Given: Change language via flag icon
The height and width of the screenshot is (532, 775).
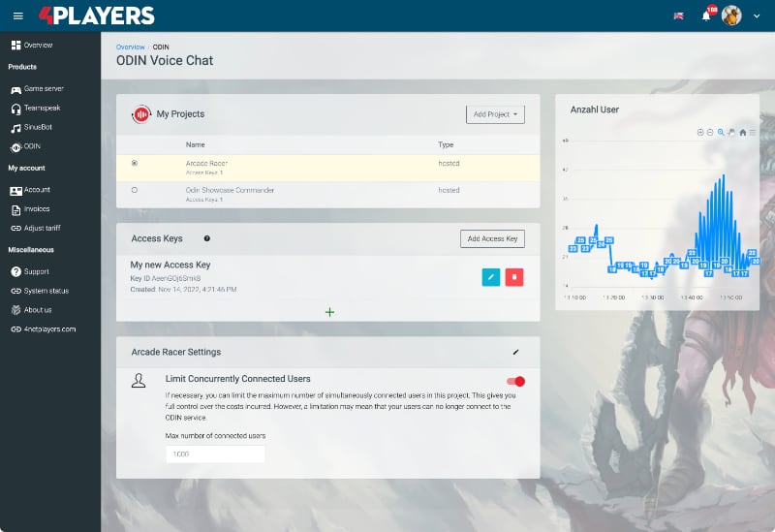Looking at the screenshot, I should click(679, 16).
